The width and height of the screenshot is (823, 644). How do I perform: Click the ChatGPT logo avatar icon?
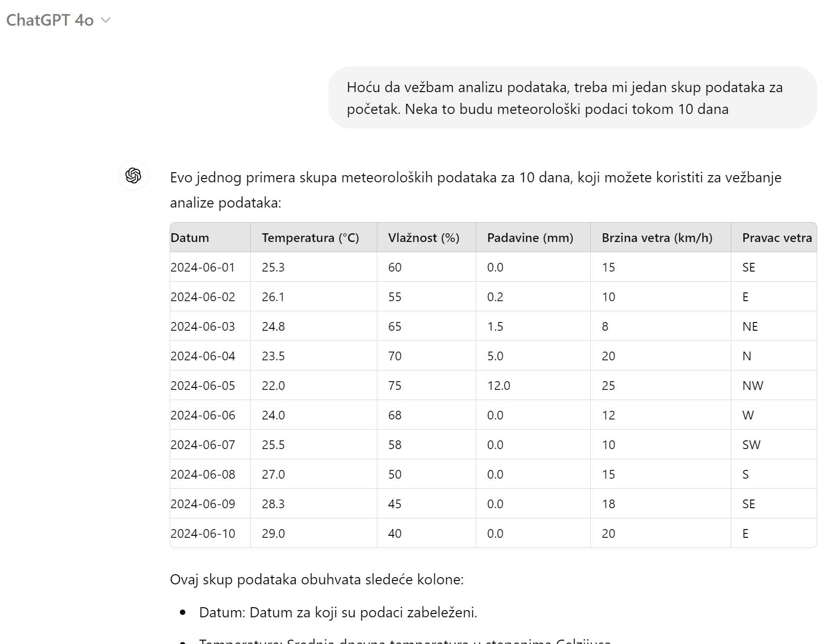(133, 176)
